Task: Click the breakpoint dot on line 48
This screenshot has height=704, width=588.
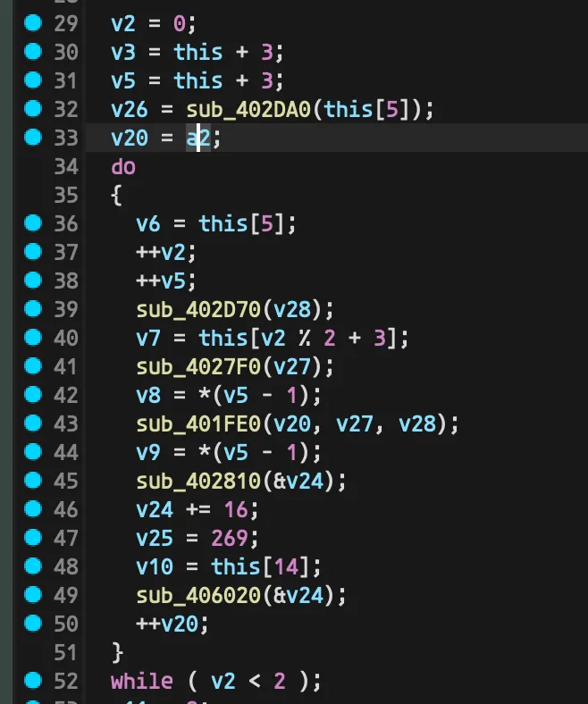Action: pyautogui.click(x=33, y=566)
